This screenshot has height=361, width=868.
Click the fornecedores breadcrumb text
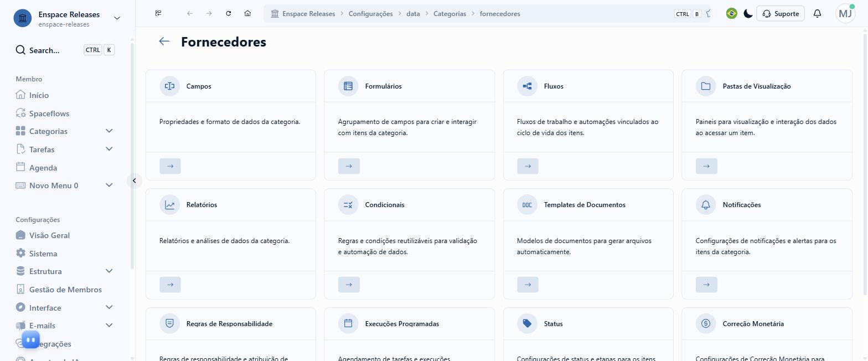(x=500, y=14)
